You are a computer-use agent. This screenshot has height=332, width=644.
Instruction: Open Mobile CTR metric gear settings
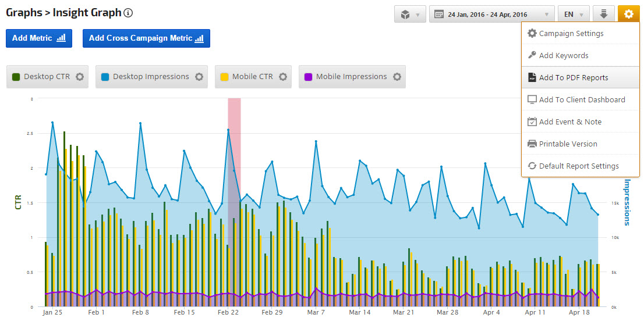[283, 77]
